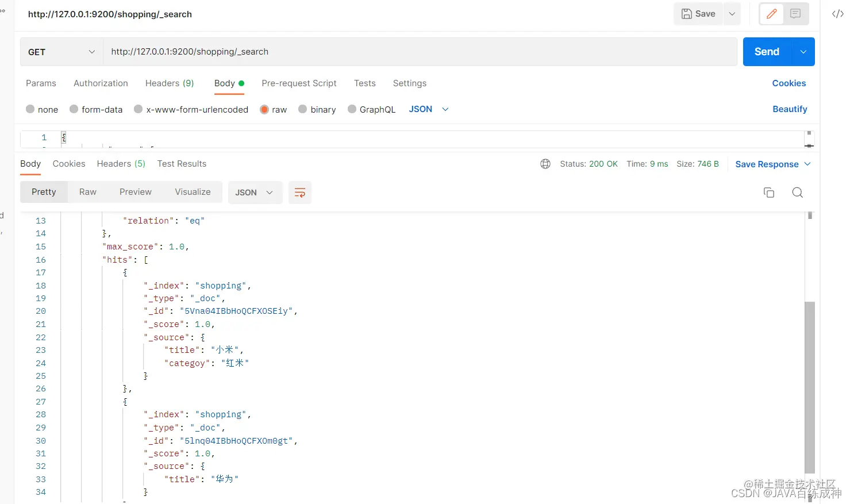Click the "hits": [ line

point(125,260)
